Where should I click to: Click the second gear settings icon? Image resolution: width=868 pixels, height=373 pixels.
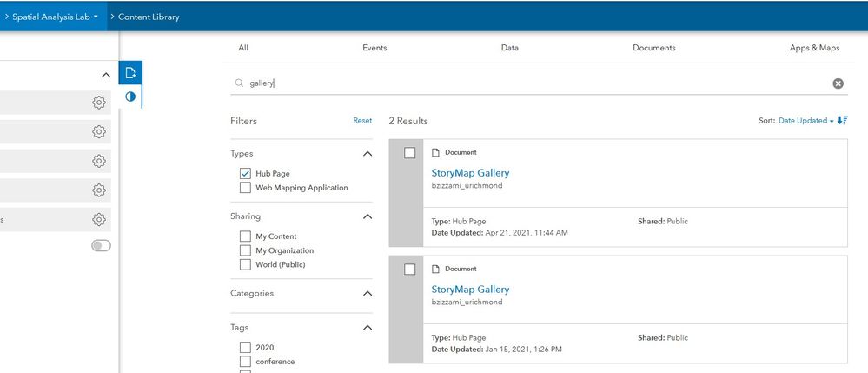pyautogui.click(x=99, y=132)
